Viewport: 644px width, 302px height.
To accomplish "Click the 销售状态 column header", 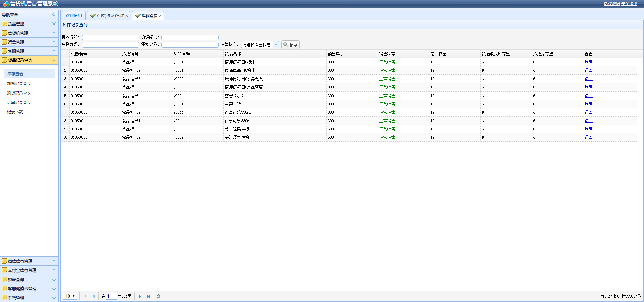I will pyautogui.click(x=403, y=54).
